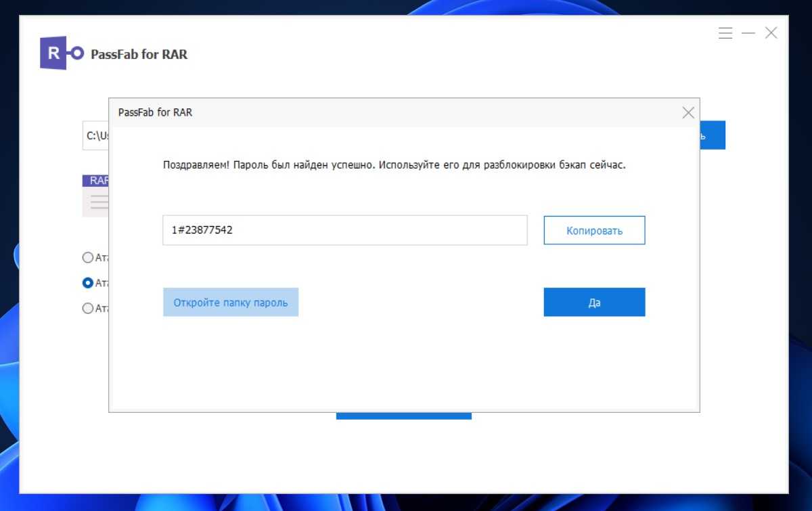This screenshot has width=812, height=511.
Task: Click the PassFab for RAR header title
Action: [139, 54]
